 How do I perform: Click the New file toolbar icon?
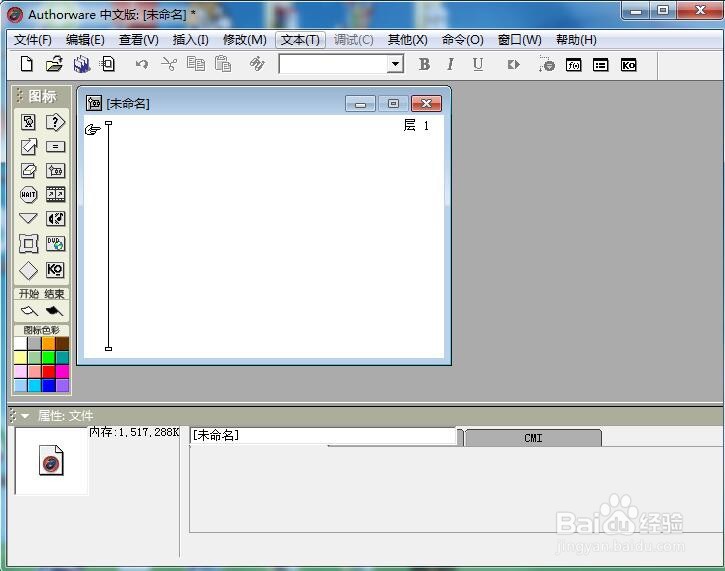[x=27, y=64]
